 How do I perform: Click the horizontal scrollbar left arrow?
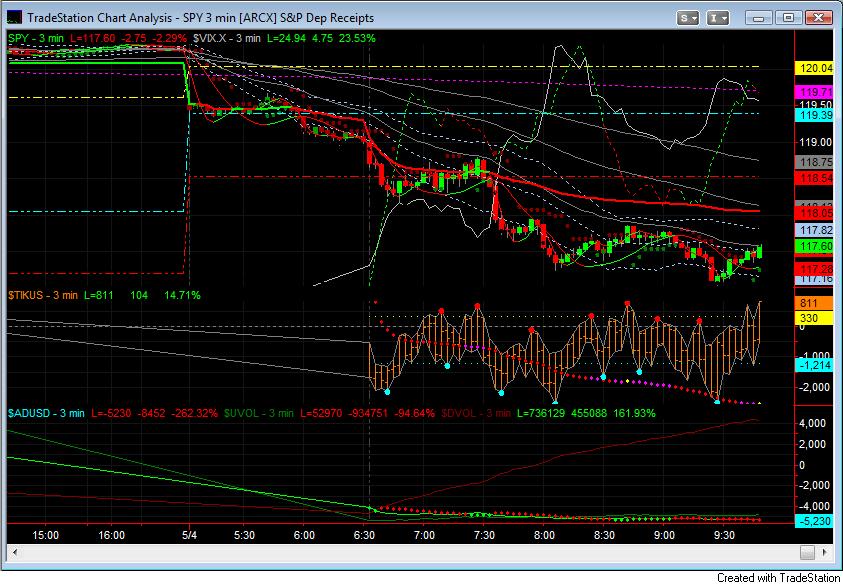pyautogui.click(x=15, y=552)
